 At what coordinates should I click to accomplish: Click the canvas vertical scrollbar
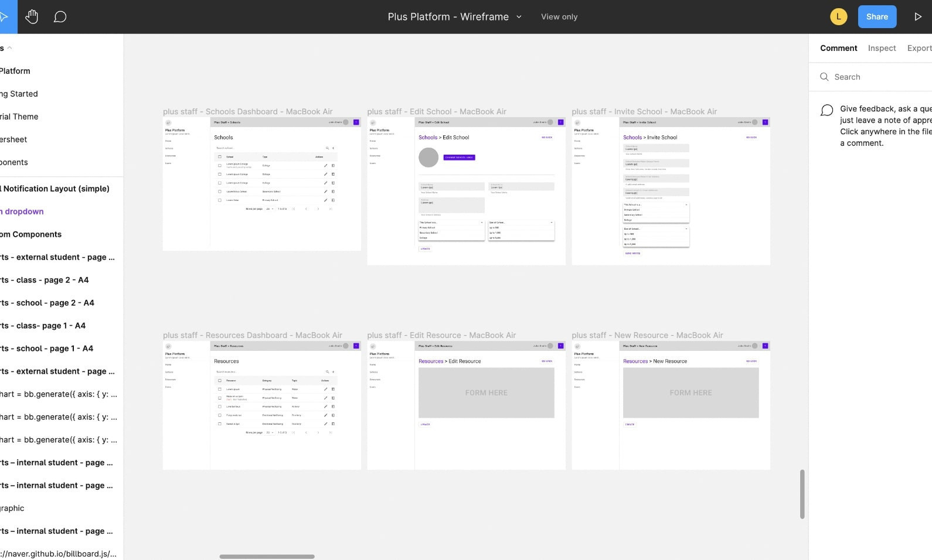click(x=802, y=494)
